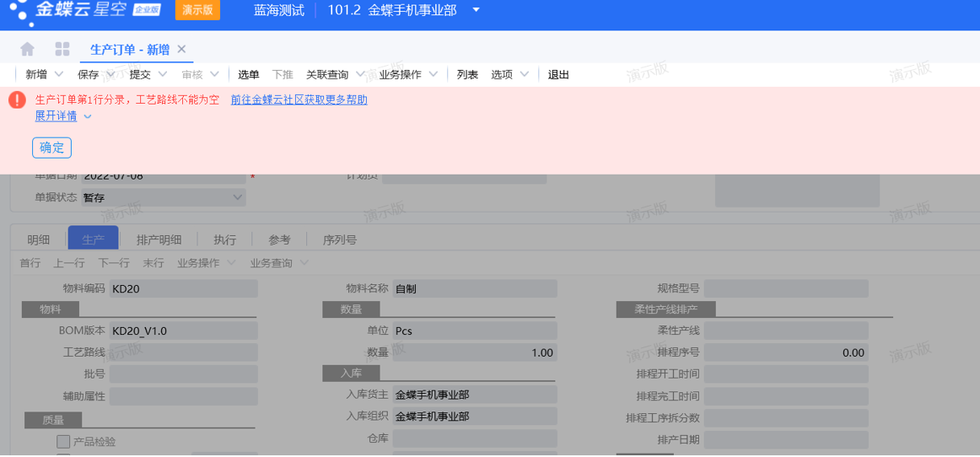Viewport: 980px width, 457px height.
Task: Click 退出 in the toolbar
Action: 559,74
